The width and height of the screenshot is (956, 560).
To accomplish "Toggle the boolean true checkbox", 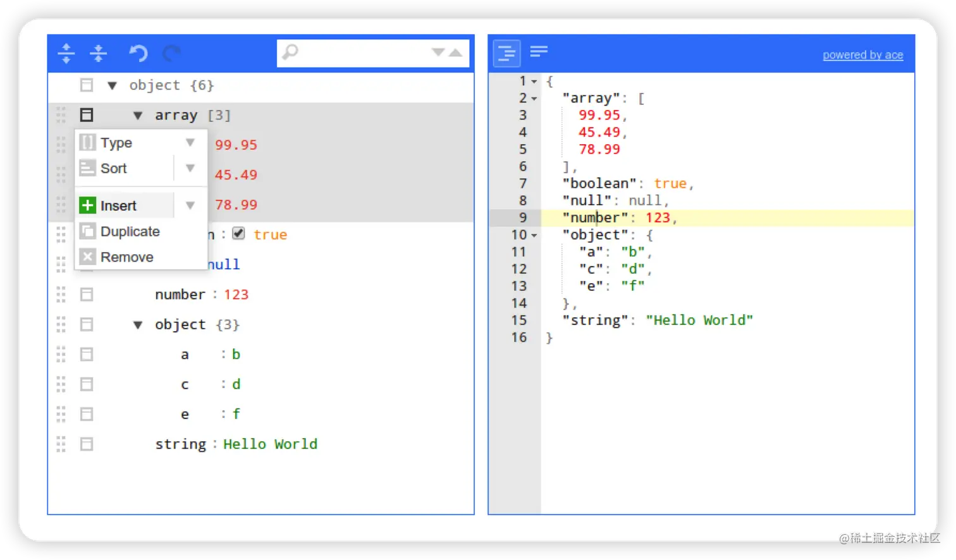I will click(238, 233).
